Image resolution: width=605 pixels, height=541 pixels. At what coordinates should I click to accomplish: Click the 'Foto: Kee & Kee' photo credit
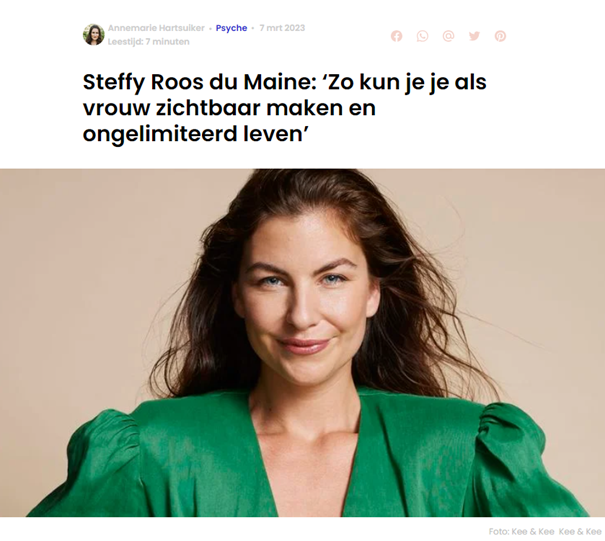click(522, 531)
